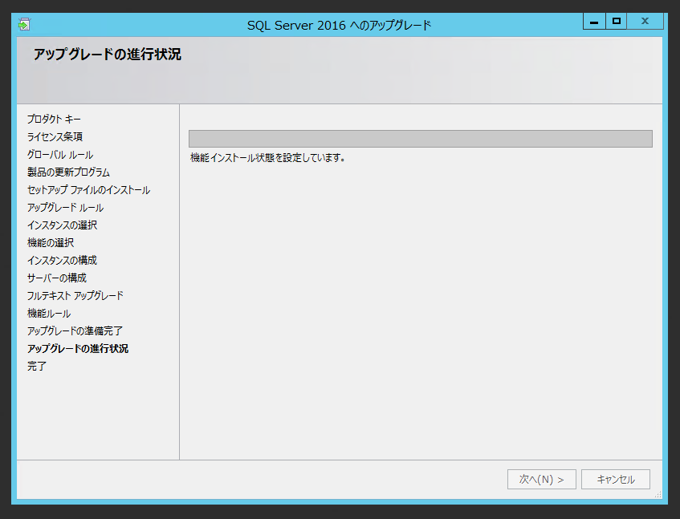
Task: Select bold アップグレードの進行状況 sidebar step
Action: 78,349
